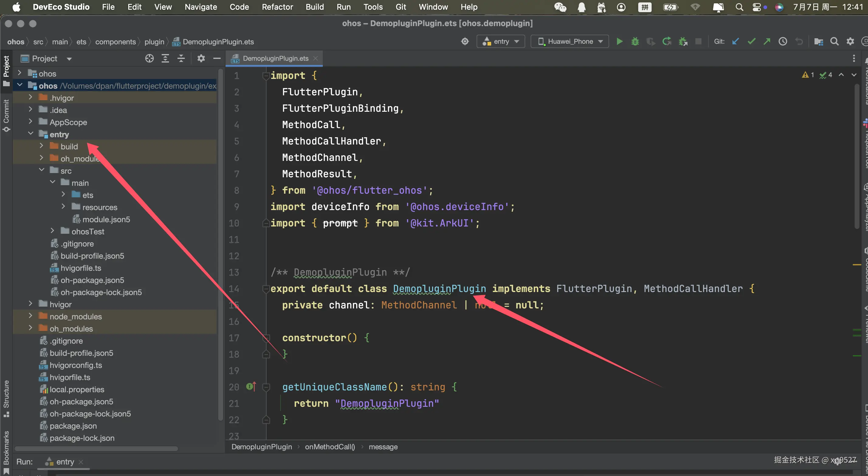Screen dimensions: 868x476
Task: Open the entry run configuration dropdown
Action: coord(501,41)
